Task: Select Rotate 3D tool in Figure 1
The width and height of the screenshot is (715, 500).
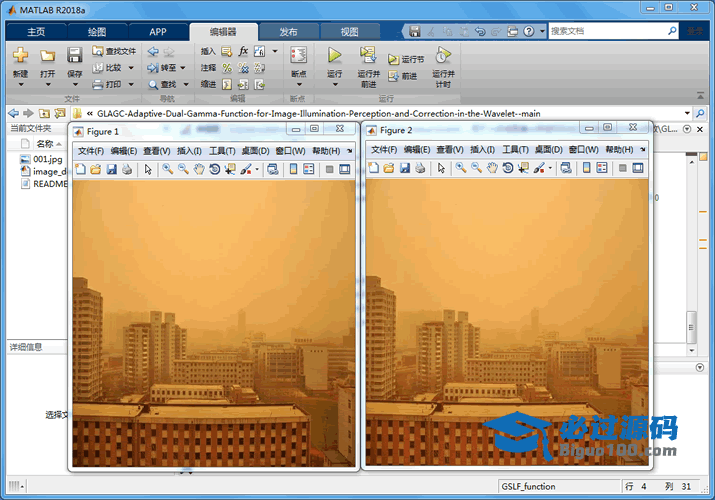Action: (214, 169)
